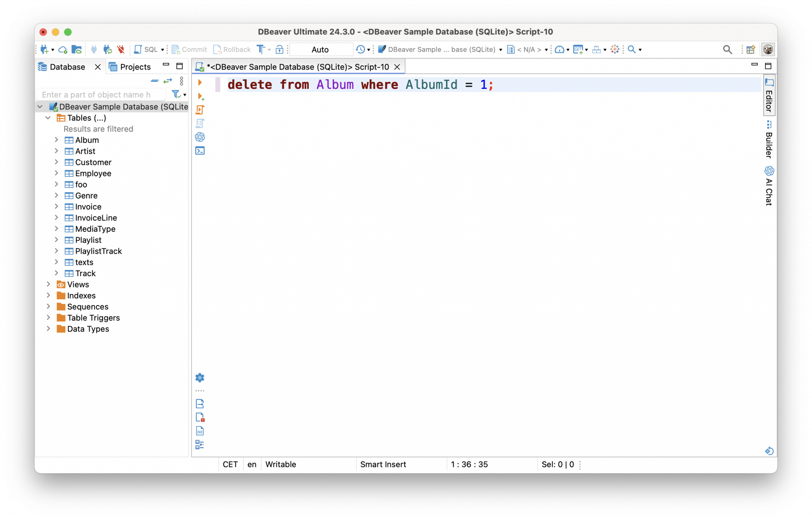Execute the SQL statement with the orange run icon
The width and height of the screenshot is (812, 519).
point(200,82)
